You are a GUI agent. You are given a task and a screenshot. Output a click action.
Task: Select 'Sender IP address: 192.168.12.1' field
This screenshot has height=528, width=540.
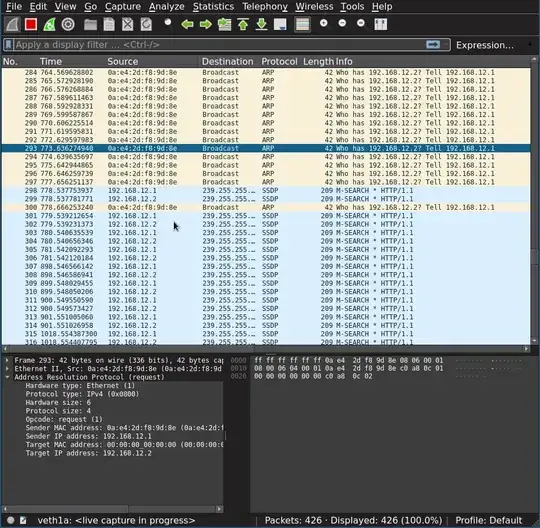(x=89, y=436)
